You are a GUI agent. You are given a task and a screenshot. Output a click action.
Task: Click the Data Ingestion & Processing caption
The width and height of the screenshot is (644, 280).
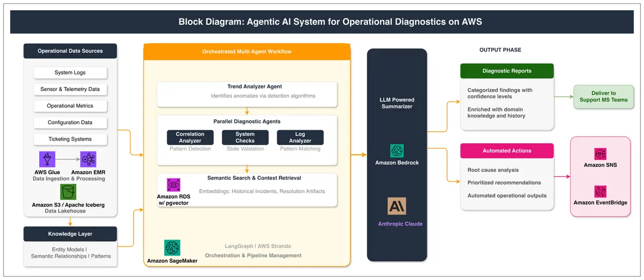tap(69, 179)
